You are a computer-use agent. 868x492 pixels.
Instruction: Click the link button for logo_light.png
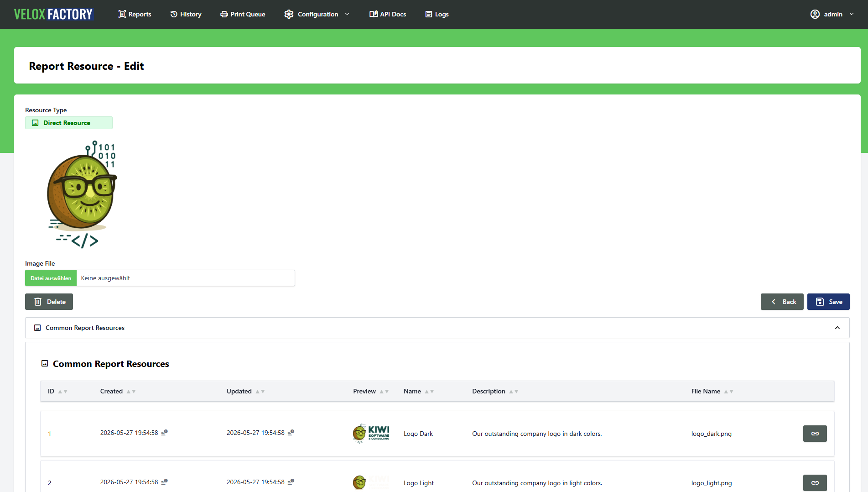coord(815,483)
